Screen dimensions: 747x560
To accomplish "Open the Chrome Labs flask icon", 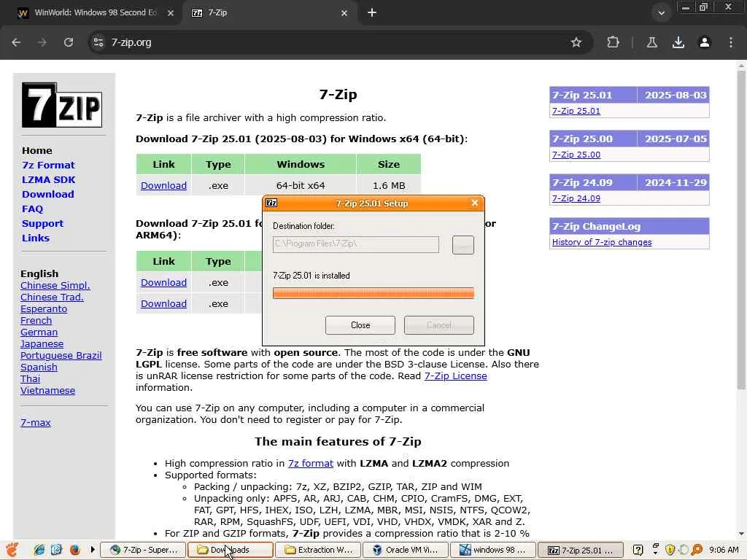I will point(651,42).
